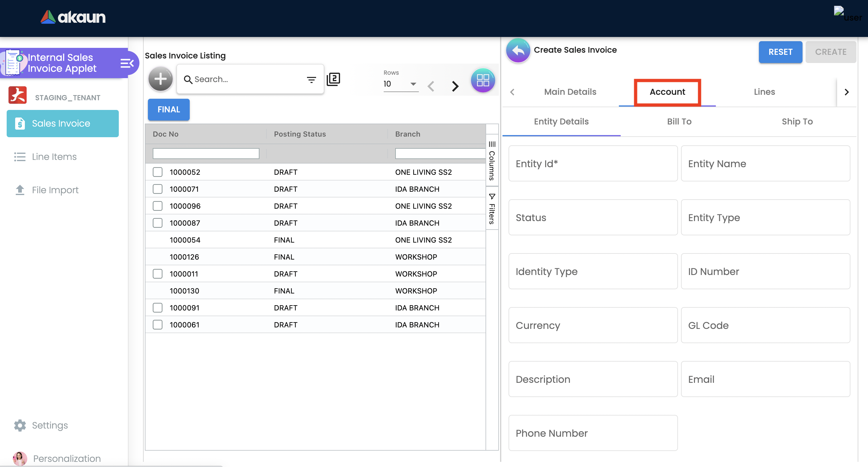
Task: Open the search filter options icon
Action: coord(311,79)
